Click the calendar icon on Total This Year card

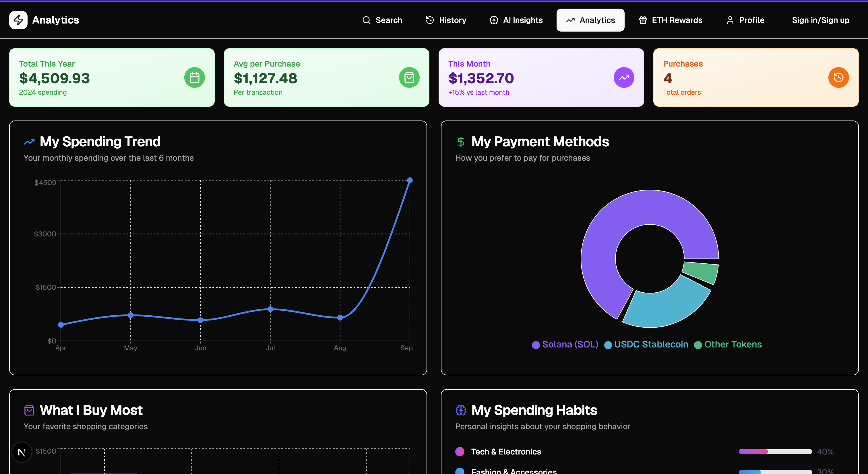coord(194,77)
